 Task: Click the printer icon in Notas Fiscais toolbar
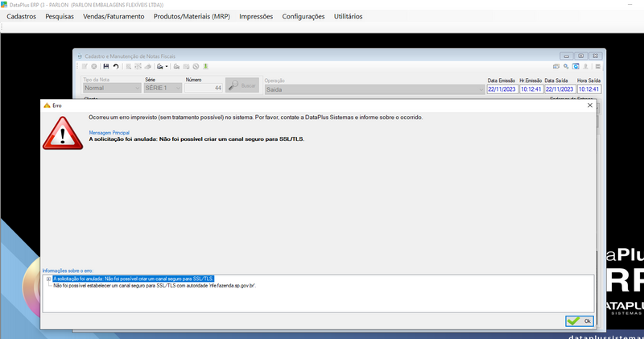coord(159,67)
